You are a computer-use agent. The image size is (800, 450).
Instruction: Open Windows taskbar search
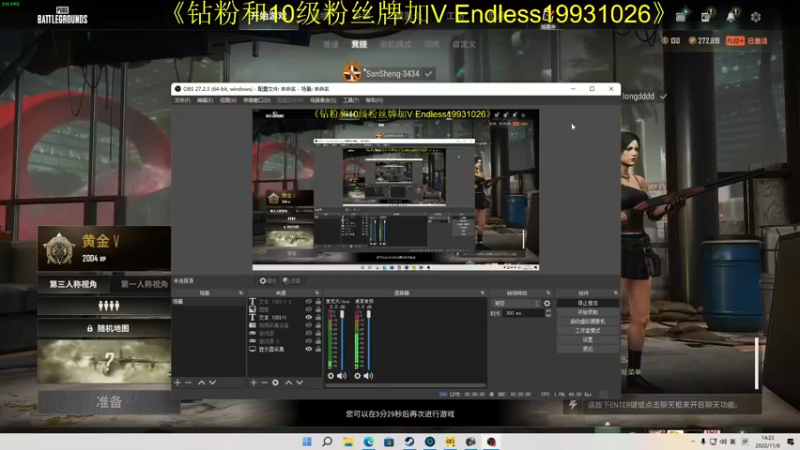[x=328, y=441]
